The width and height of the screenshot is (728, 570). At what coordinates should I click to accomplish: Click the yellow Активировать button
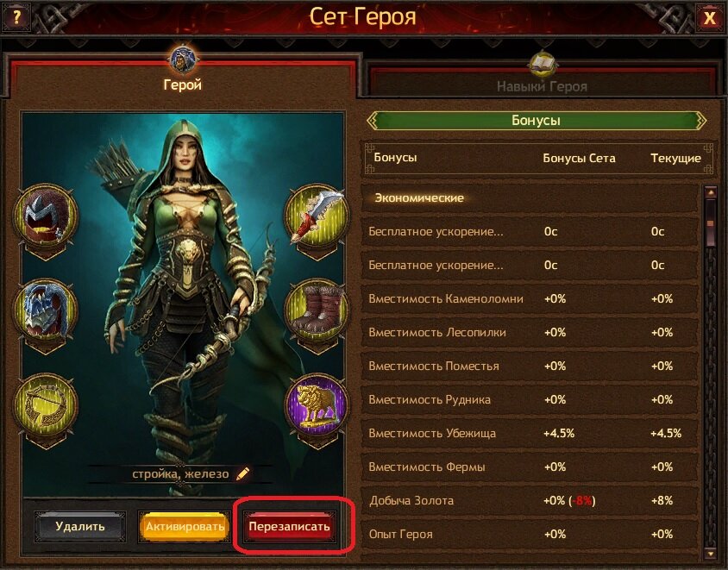185,526
